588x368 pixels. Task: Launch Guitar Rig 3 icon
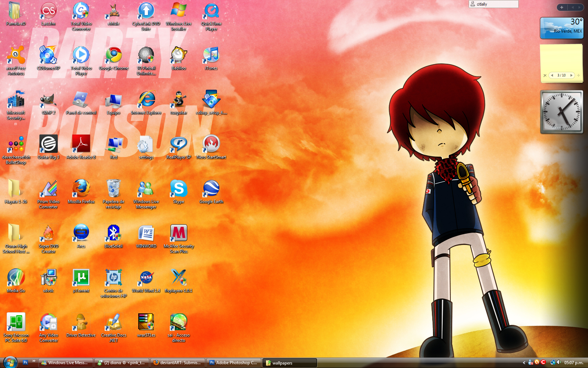click(x=48, y=147)
